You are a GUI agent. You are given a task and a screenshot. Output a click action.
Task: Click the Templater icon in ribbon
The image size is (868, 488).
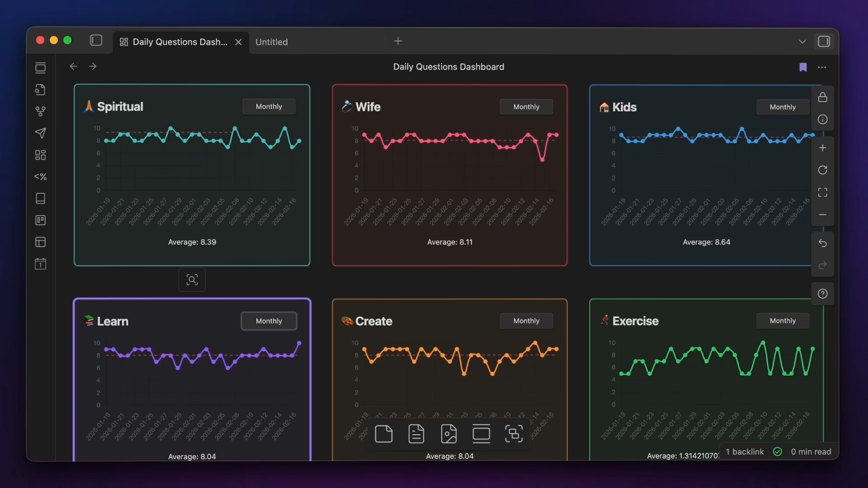click(x=41, y=177)
